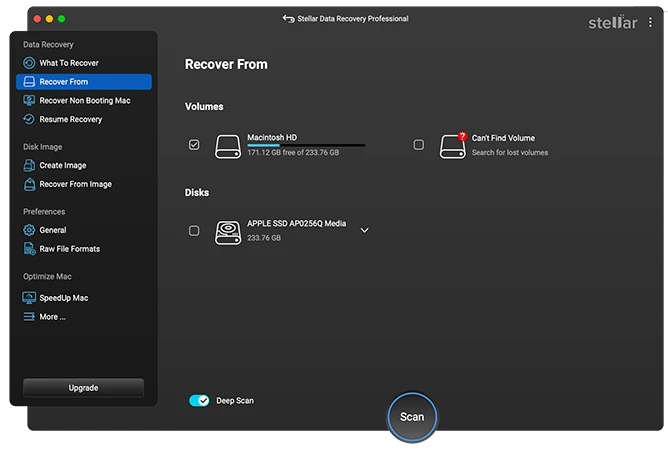Click the General gear icon
This screenshot has width=668, height=456.
pyautogui.click(x=29, y=230)
